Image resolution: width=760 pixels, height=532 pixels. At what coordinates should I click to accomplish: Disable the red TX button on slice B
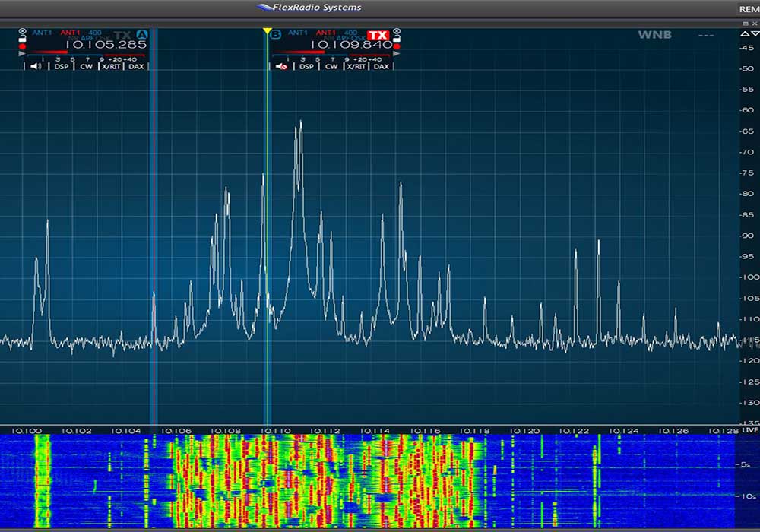(x=378, y=35)
